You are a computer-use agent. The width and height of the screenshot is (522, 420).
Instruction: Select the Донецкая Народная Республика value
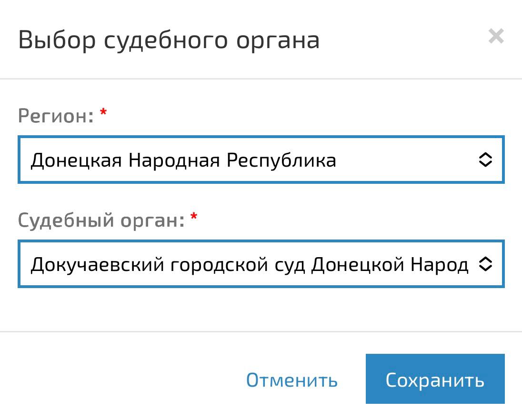183,160
